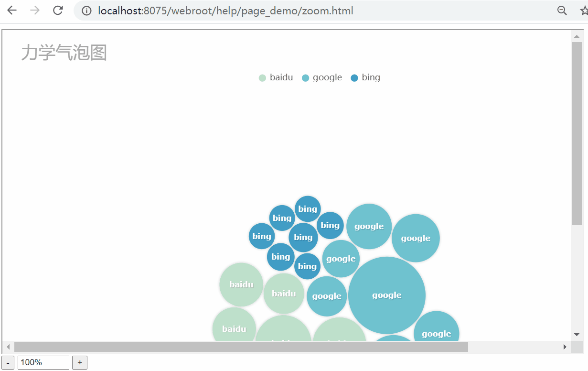Click the vertical scrollbar up arrow
588x371 pixels.
point(577,36)
